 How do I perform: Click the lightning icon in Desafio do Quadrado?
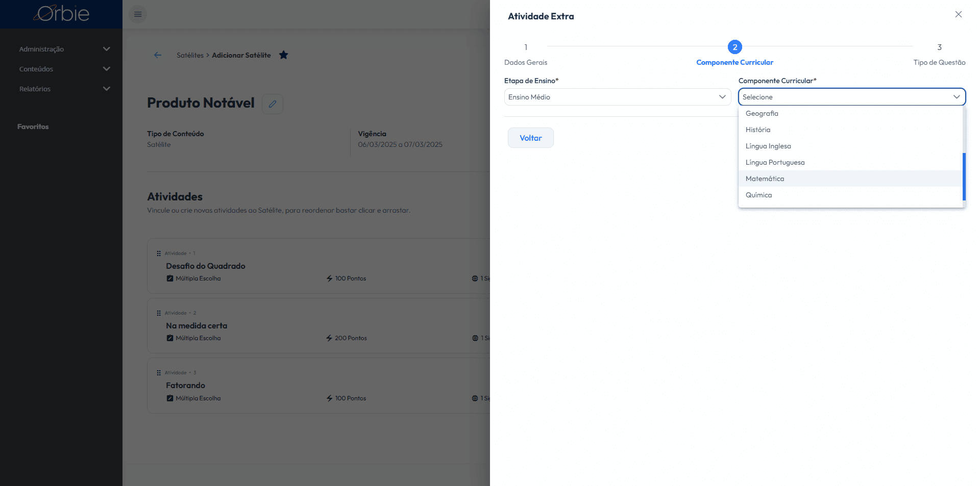(330, 278)
